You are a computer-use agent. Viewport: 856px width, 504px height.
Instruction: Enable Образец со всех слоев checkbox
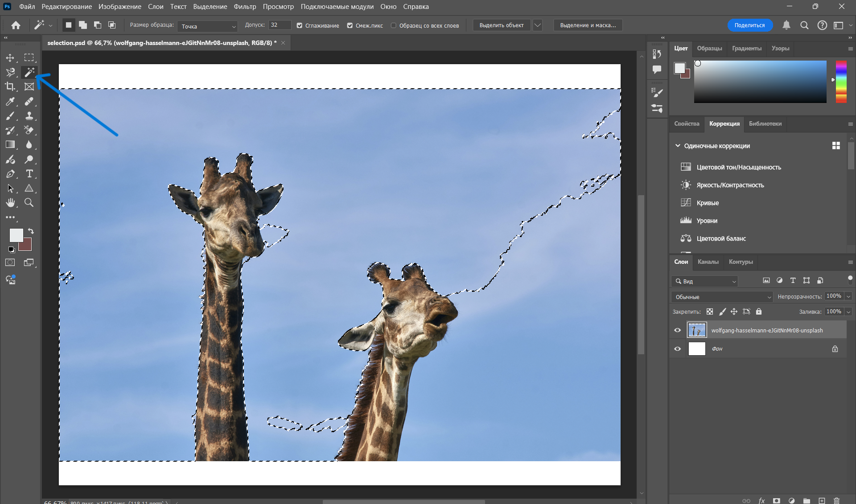click(393, 25)
